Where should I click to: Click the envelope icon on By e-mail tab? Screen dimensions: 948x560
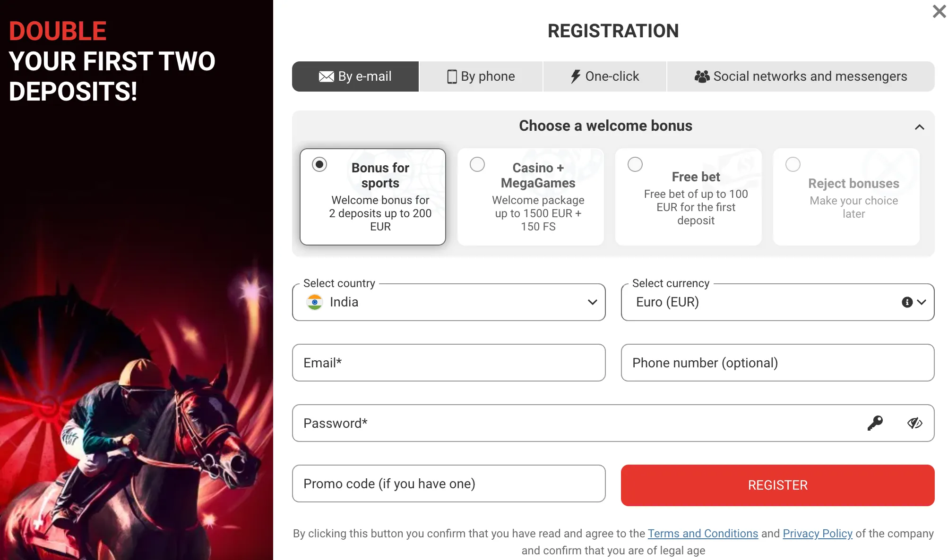326,76
